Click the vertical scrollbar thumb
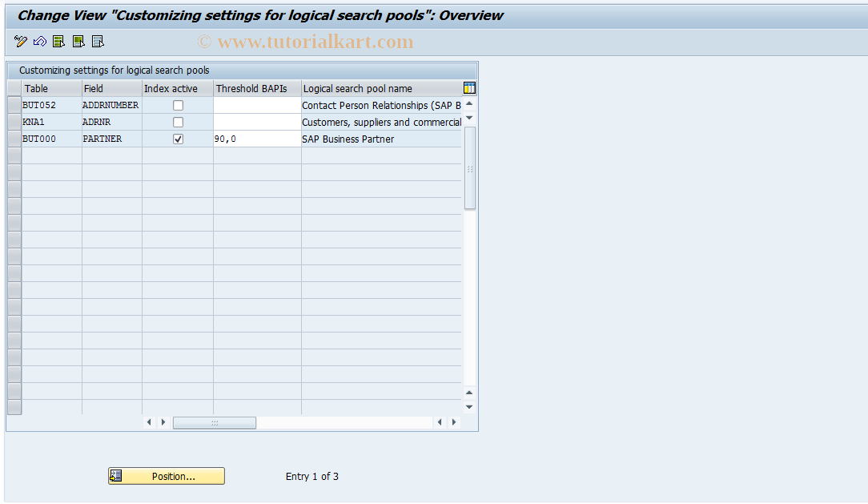This screenshot has height=504, width=868. [x=469, y=167]
